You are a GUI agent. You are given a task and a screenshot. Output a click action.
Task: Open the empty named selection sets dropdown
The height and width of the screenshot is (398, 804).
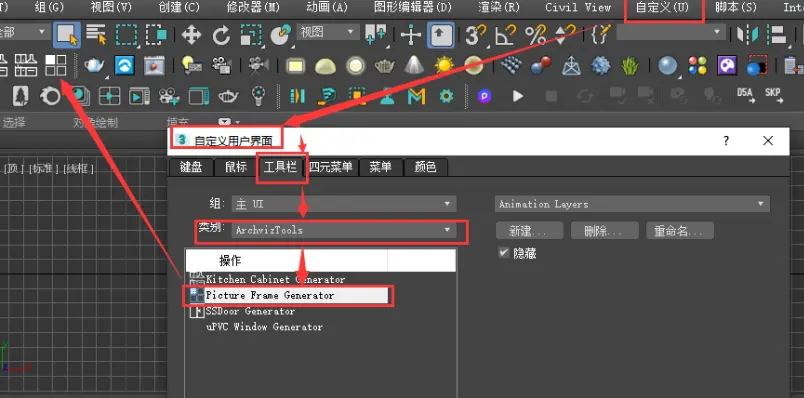[x=671, y=32]
